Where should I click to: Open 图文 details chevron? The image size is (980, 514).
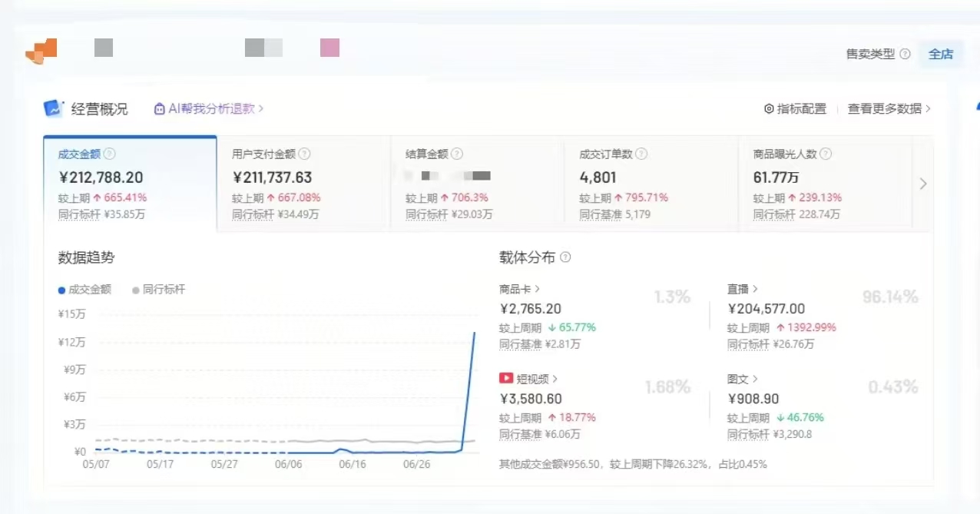coord(756,379)
